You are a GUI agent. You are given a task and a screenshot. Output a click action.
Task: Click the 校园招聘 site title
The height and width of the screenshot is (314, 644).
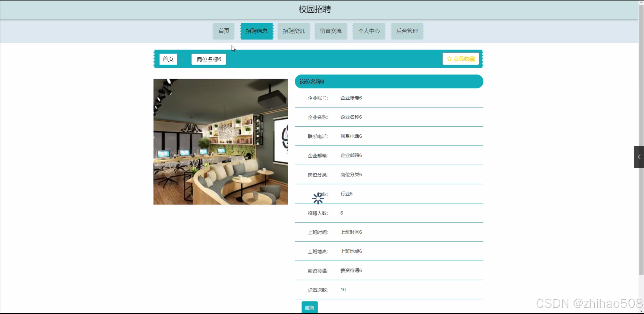tap(315, 9)
